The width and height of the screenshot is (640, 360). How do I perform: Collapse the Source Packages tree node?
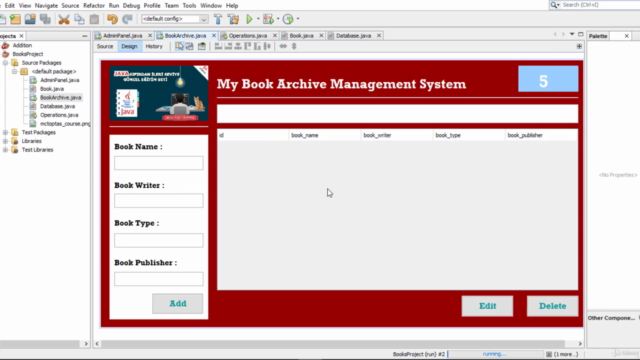(5, 63)
